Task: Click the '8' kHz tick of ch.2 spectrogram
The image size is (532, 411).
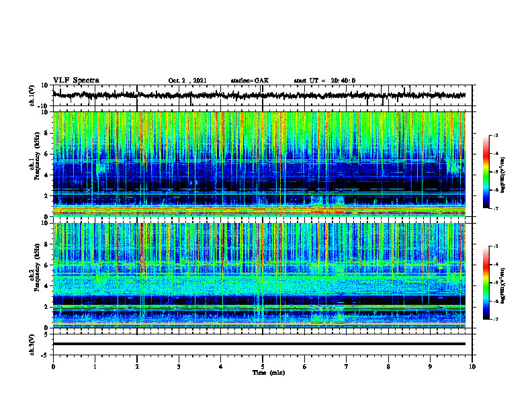Action: coord(46,244)
